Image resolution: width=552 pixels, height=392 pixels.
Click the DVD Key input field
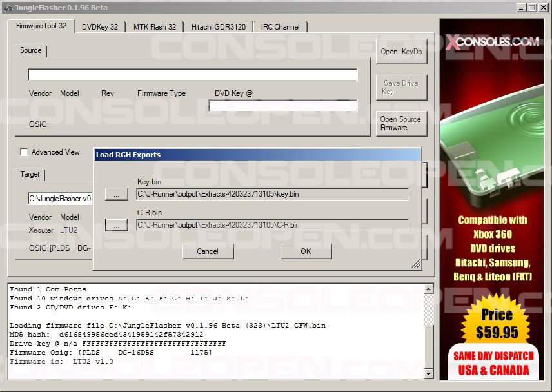click(x=282, y=106)
